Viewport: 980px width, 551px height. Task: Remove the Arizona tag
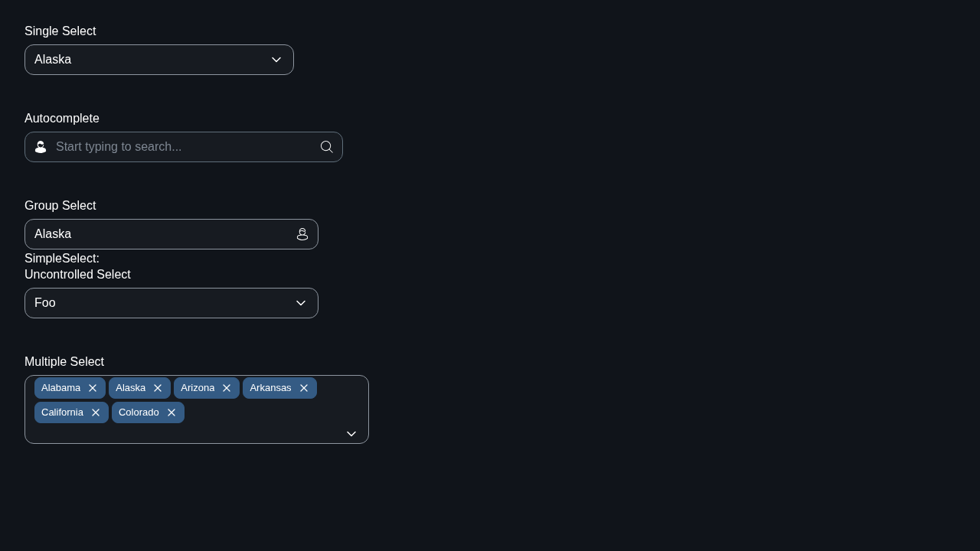(x=227, y=388)
